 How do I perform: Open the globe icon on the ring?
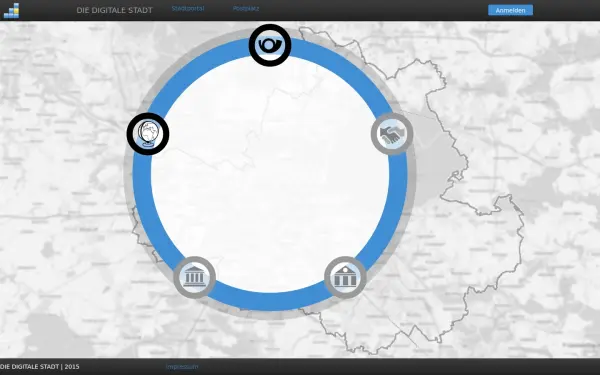point(148,134)
